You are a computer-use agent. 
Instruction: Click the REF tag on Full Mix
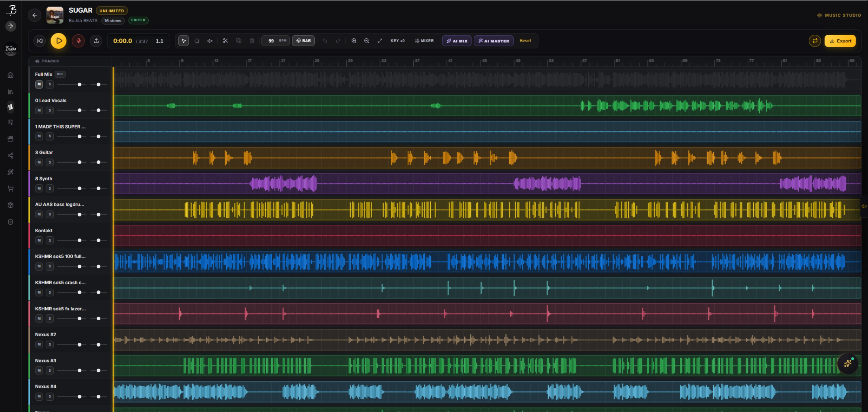60,74
